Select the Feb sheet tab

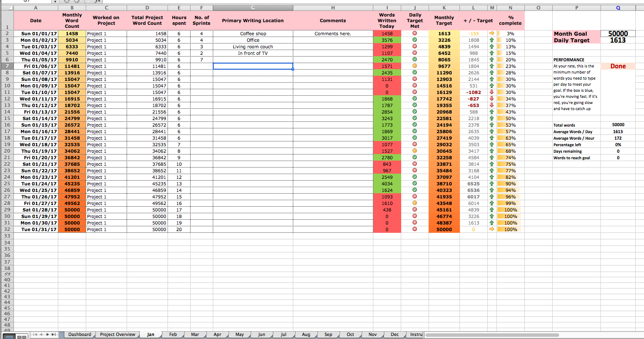tap(172, 334)
